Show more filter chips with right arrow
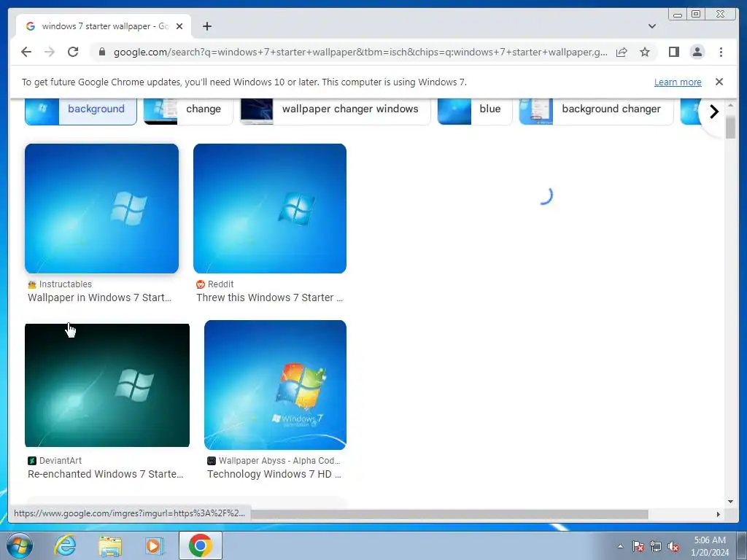This screenshot has height=560, width=747. click(x=713, y=112)
